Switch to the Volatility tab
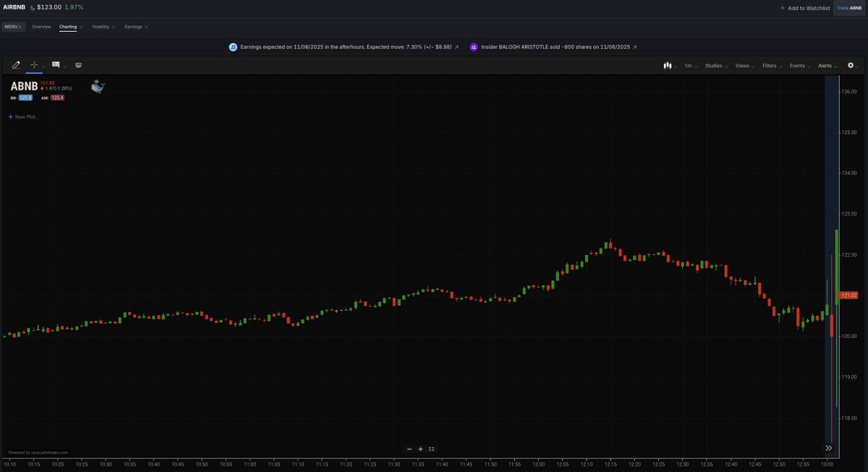 [101, 27]
